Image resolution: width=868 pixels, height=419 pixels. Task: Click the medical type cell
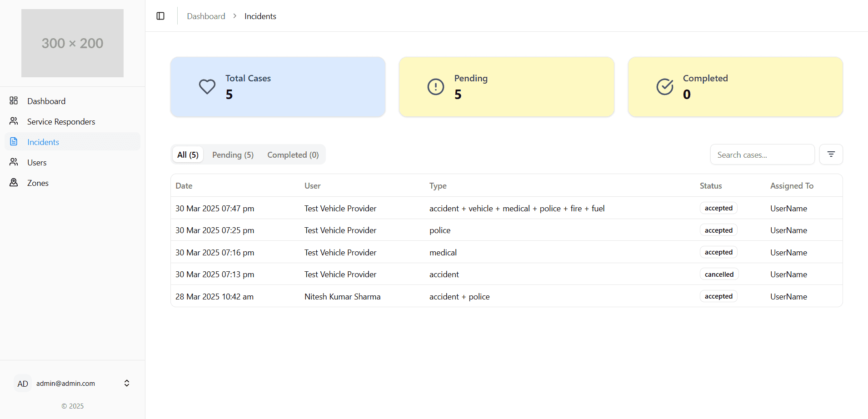coord(443,252)
